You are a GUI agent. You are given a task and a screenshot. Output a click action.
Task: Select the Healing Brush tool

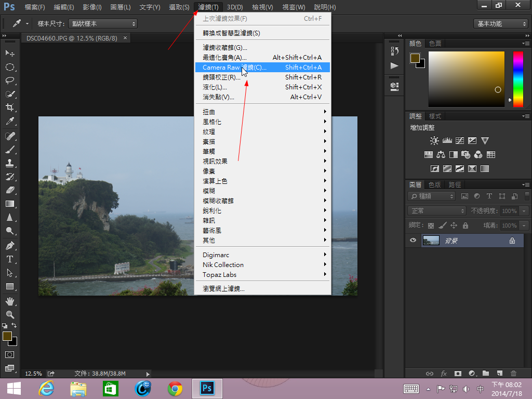click(10, 136)
